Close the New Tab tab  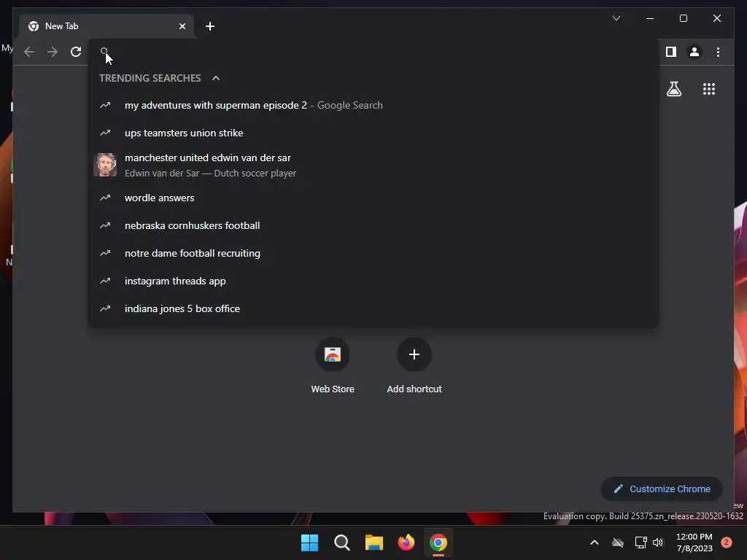(182, 26)
